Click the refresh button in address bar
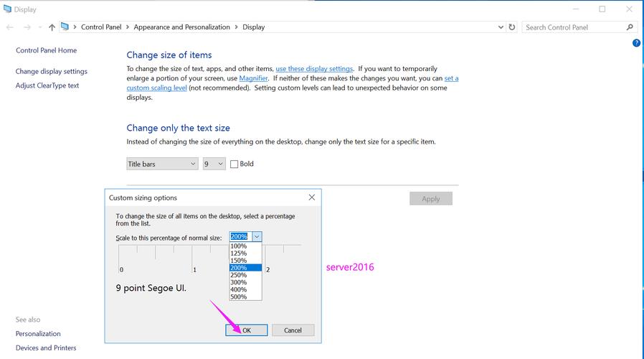 coord(512,27)
